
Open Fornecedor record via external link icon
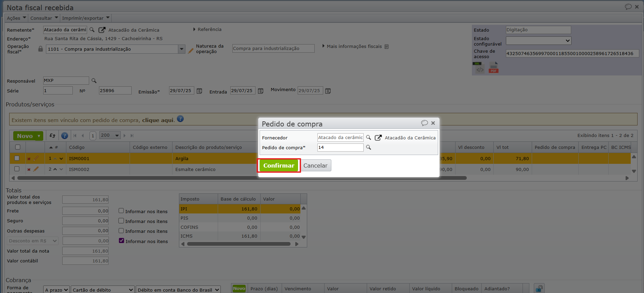pos(378,138)
